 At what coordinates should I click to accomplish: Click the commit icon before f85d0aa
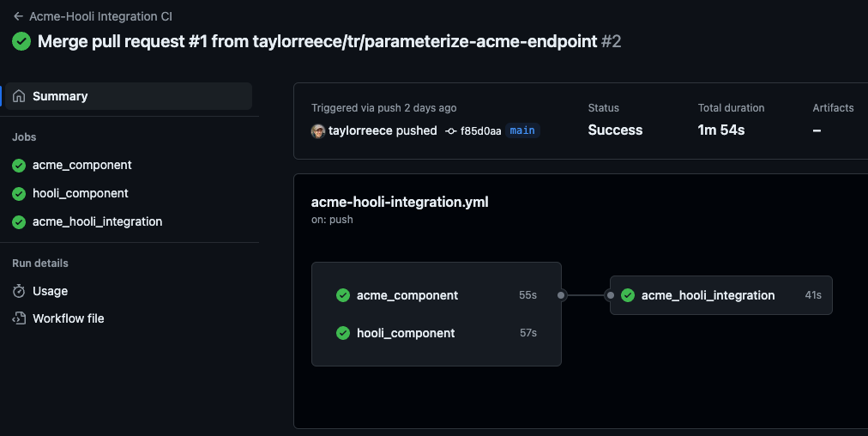click(451, 131)
